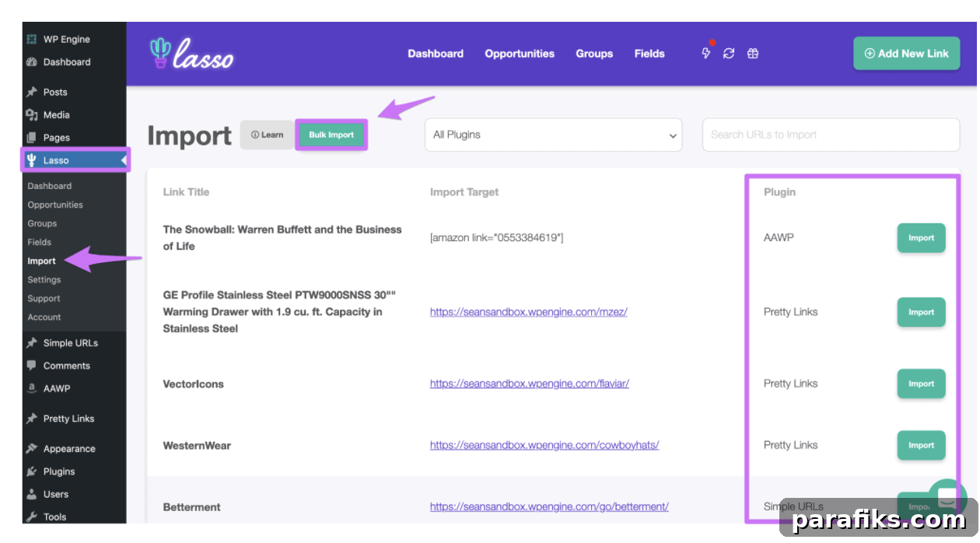Screen dimensions: 980x543
Task: Click the Simple URLs pin icon
Action: [x=32, y=343]
